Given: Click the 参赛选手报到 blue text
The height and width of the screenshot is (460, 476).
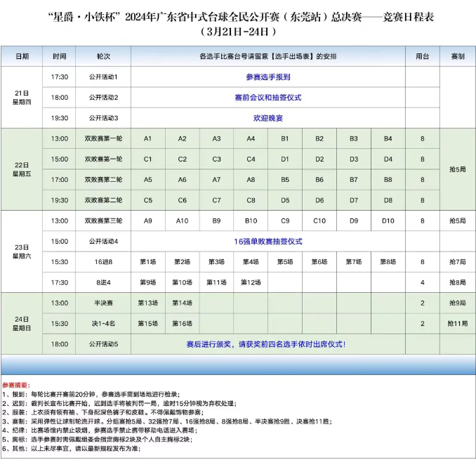Looking at the screenshot, I should pyautogui.click(x=268, y=77).
